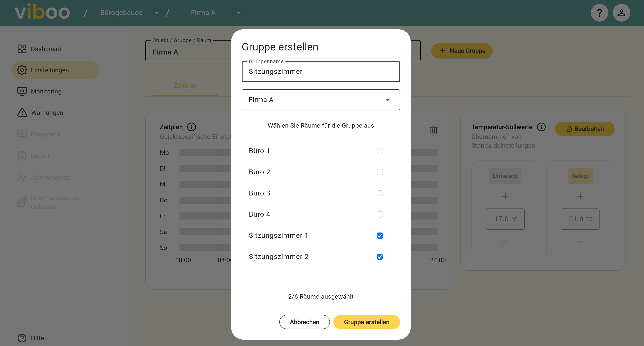
Task: Click info icon beside Temperatur-Sollwerte
Action: 541,127
